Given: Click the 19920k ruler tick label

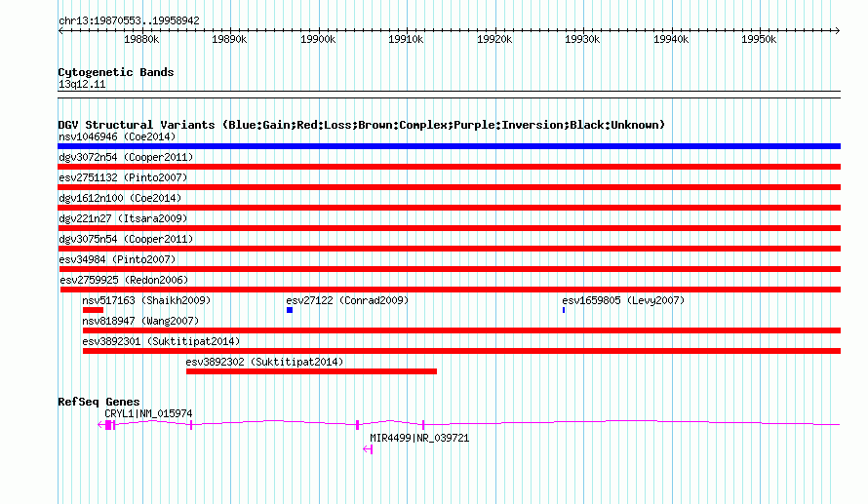Looking at the screenshot, I should click(494, 39).
